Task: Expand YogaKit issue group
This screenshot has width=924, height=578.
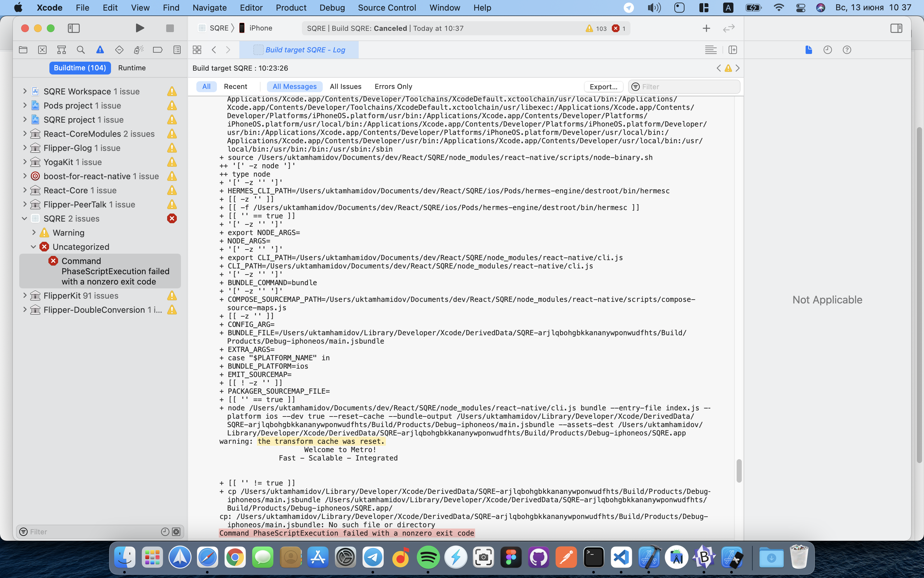Action: coord(25,162)
